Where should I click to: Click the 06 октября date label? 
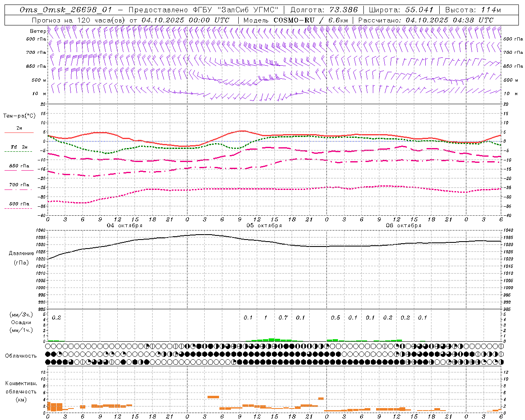pos(404,226)
